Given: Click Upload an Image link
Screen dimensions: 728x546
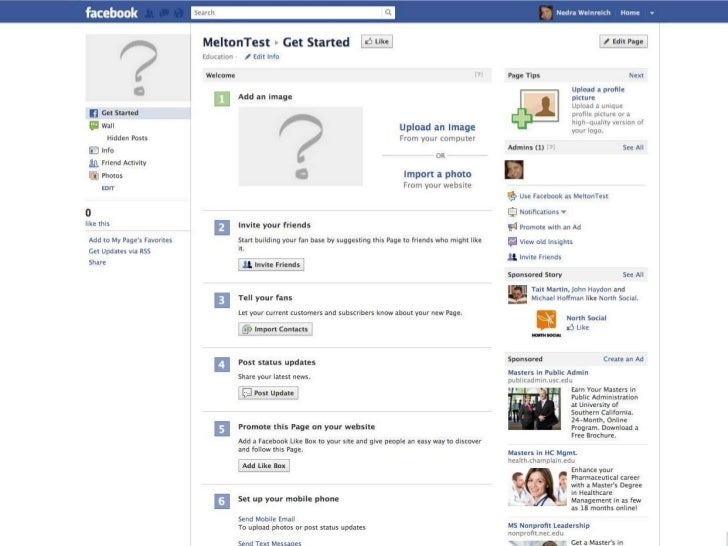Looking at the screenshot, I should 437,127.
